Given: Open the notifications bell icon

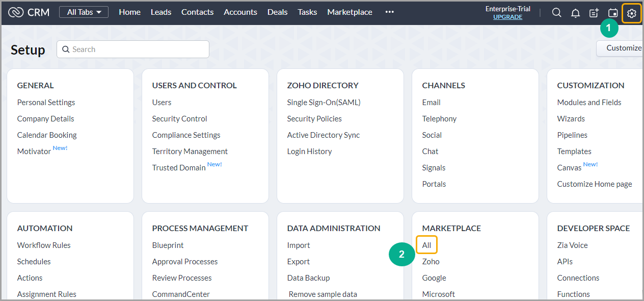Looking at the screenshot, I should coord(575,13).
